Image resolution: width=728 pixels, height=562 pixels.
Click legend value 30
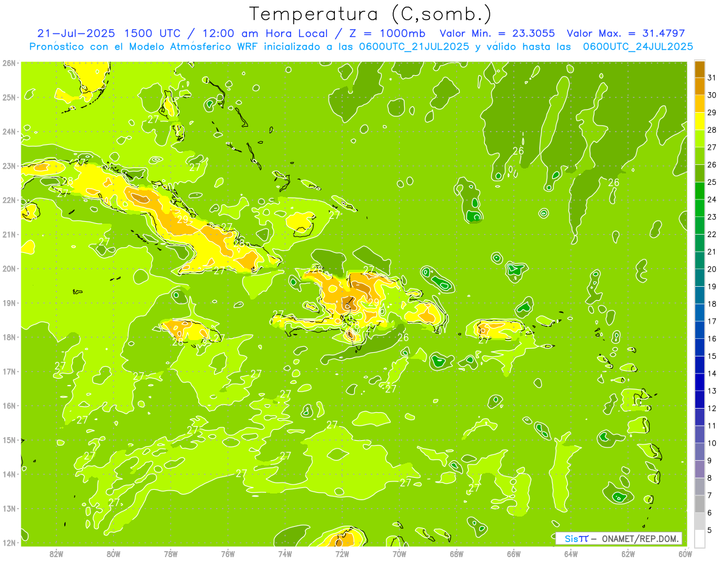(712, 95)
